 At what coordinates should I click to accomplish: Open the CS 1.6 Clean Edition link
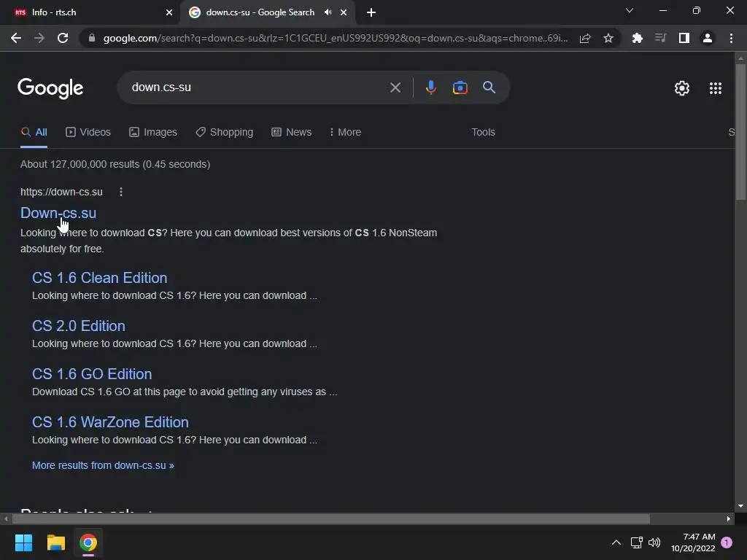tap(99, 278)
